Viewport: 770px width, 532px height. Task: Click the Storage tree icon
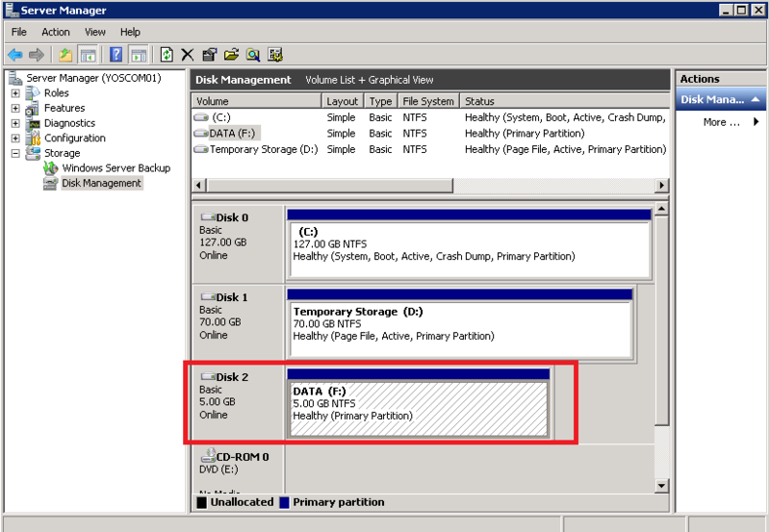pyautogui.click(x=33, y=153)
